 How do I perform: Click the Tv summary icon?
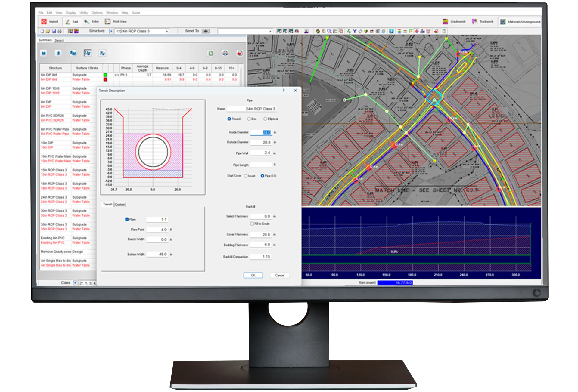tap(102, 53)
